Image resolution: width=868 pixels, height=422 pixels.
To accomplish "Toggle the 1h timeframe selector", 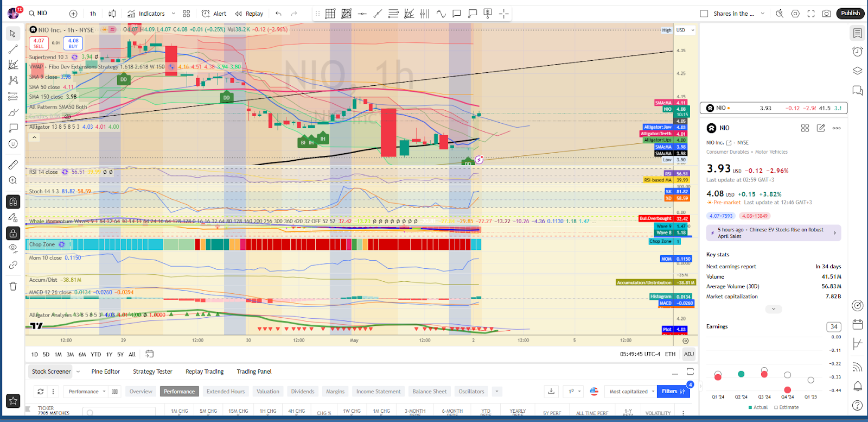I will click(x=93, y=14).
